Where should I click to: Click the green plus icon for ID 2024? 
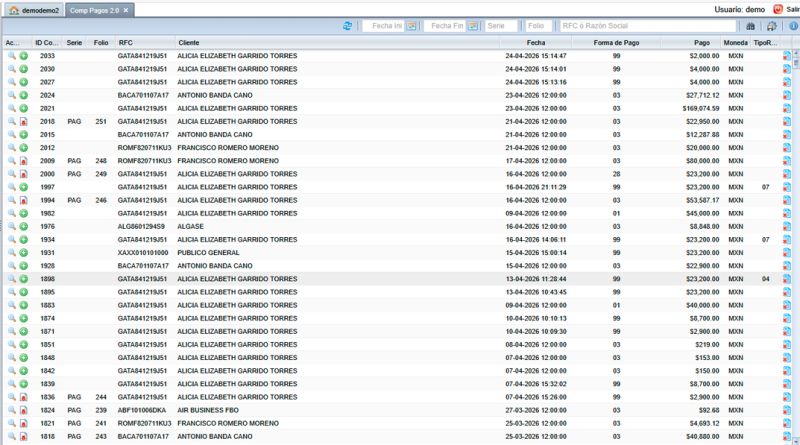(23, 95)
